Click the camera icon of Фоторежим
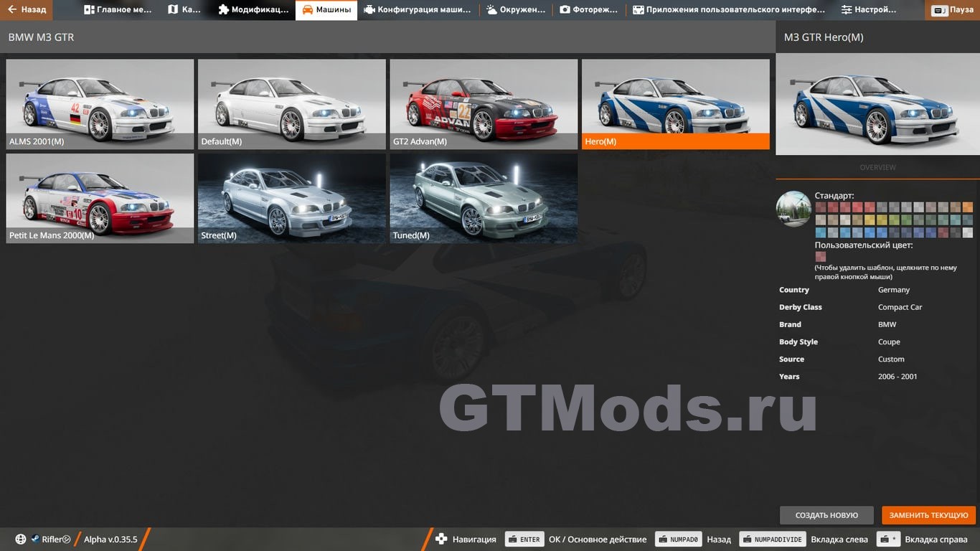 click(565, 10)
